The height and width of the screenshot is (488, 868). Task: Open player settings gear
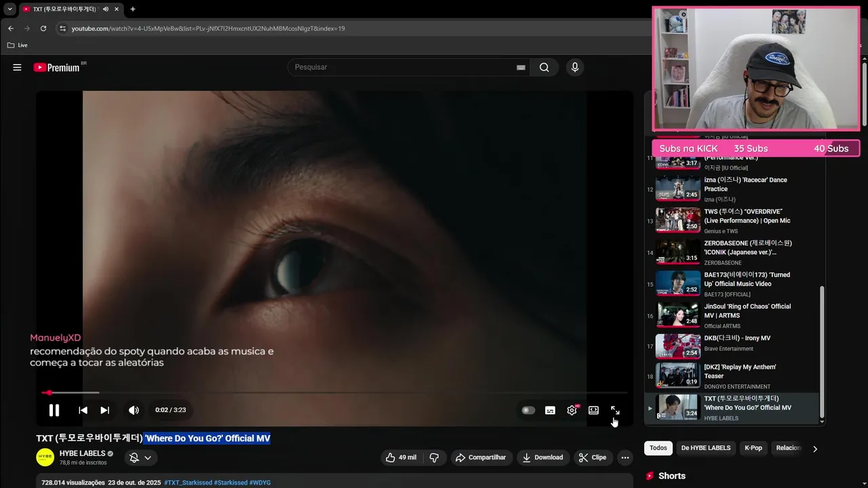(x=572, y=410)
